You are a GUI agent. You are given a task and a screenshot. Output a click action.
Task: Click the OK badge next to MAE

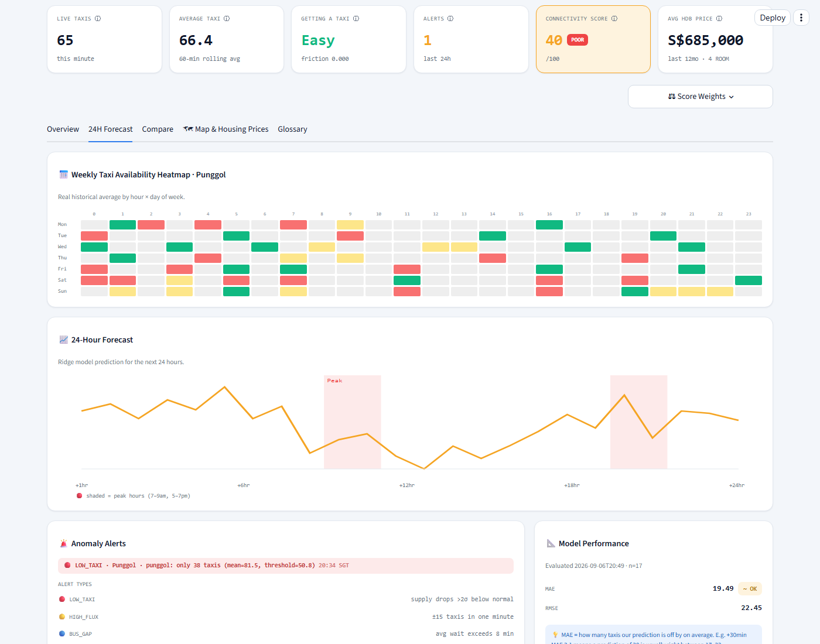coord(750,589)
